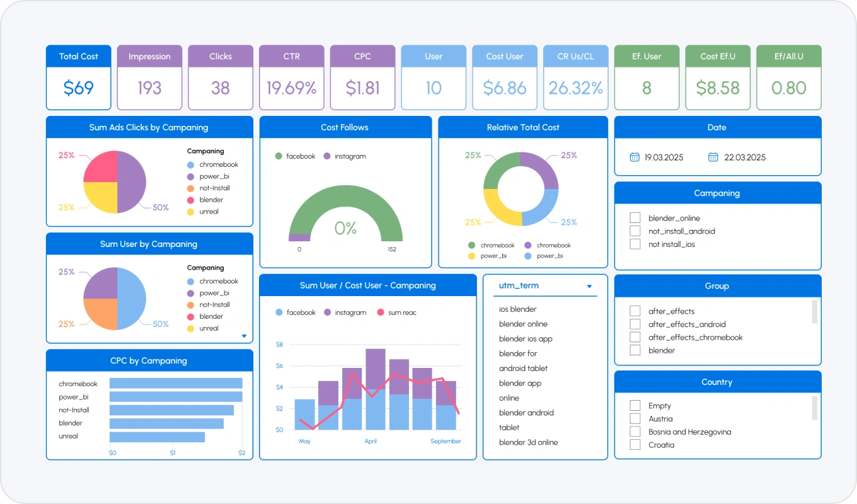This screenshot has width=857, height=504.
Task: Select 'blender ios app' utm term
Action: 526,339
